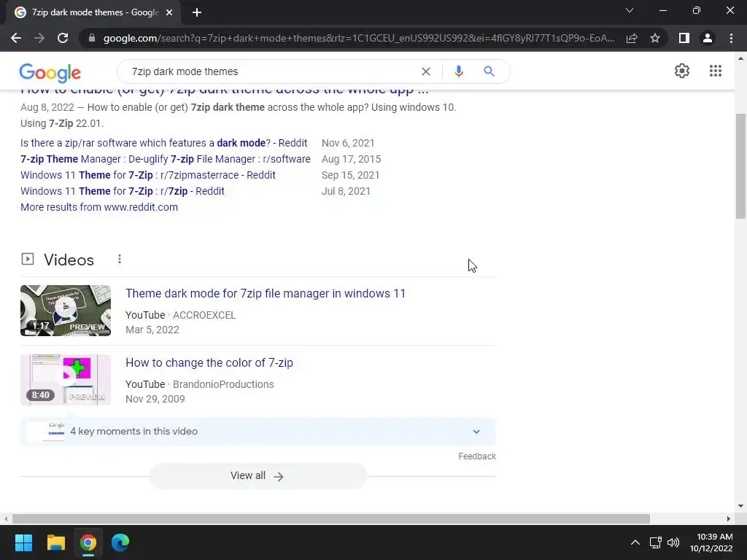This screenshot has height=560, width=747.
Task: Click the scroll right arrow
Action: click(729, 518)
